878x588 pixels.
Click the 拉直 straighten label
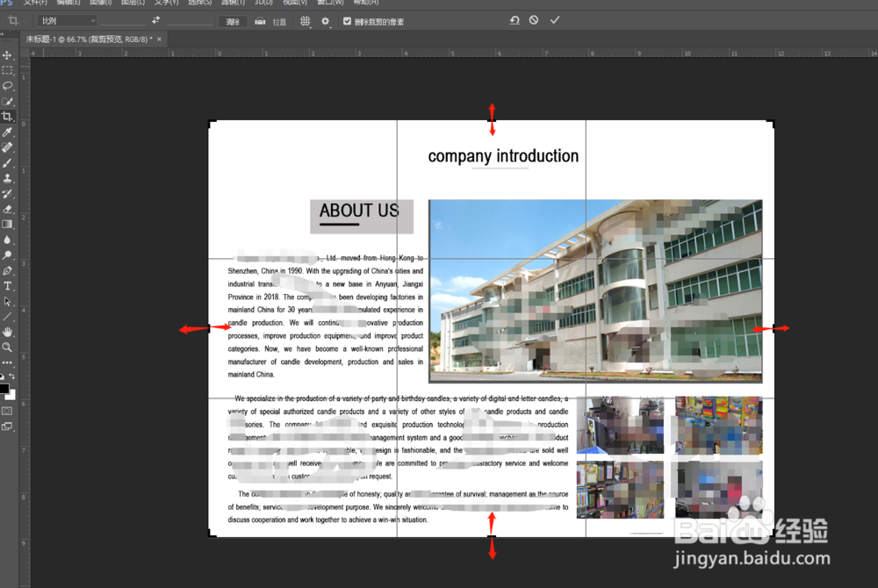click(x=279, y=22)
